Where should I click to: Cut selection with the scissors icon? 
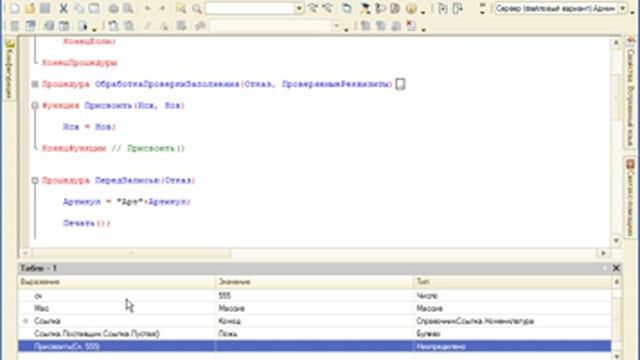pyautogui.click(x=63, y=8)
